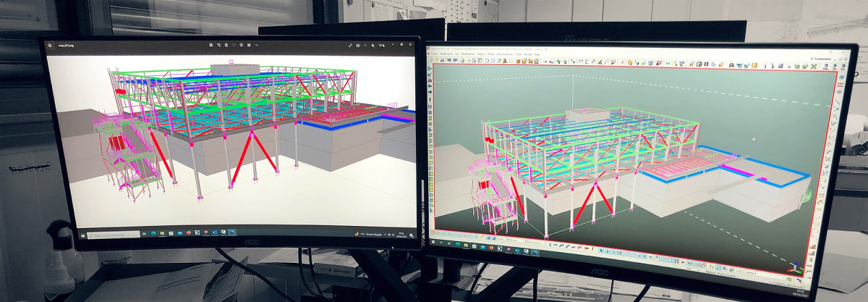The image size is (868, 302).
Task: Click zoom in magnifier in Photos viewer
Action: tap(373, 46)
